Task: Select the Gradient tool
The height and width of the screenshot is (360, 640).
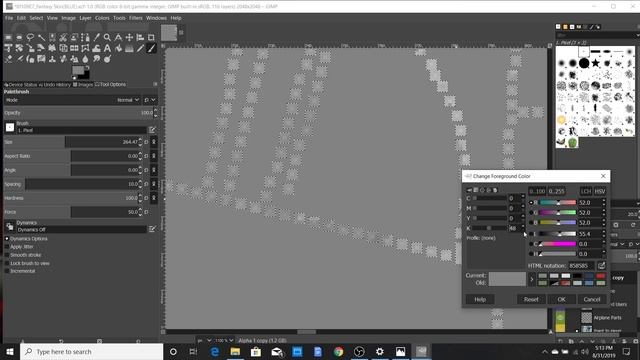Action: click(x=129, y=48)
